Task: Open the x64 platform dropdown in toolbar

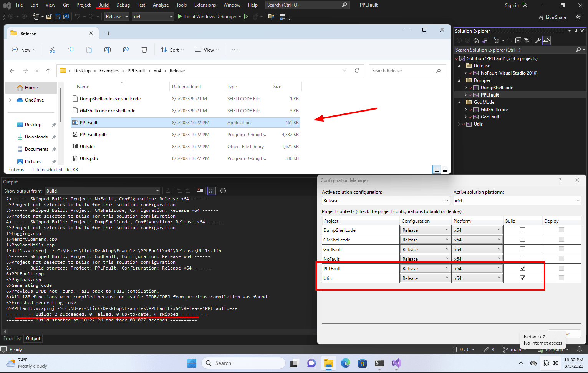Action: click(x=152, y=17)
